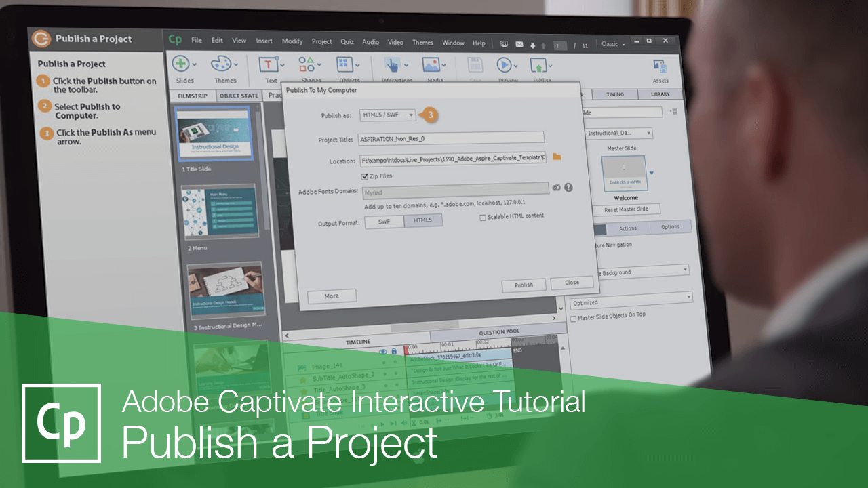The width and height of the screenshot is (868, 488).
Task: Select the Media icon on the toolbar
Action: 433,64
